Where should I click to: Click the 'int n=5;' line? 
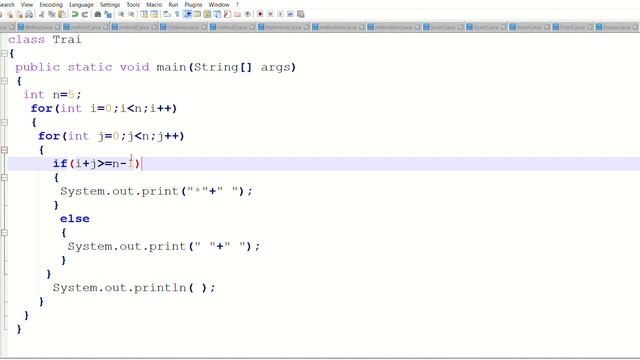52,95
